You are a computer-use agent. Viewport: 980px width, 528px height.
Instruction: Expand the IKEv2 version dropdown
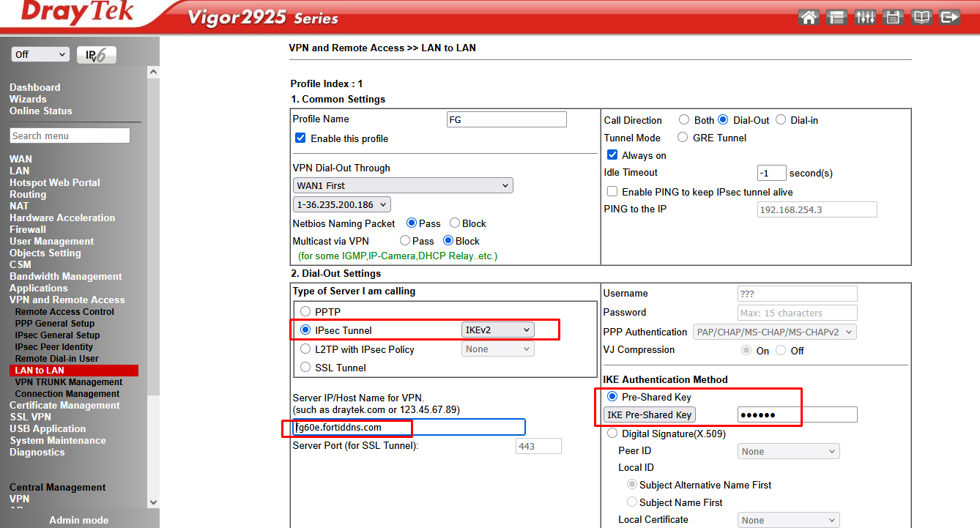[497, 330]
